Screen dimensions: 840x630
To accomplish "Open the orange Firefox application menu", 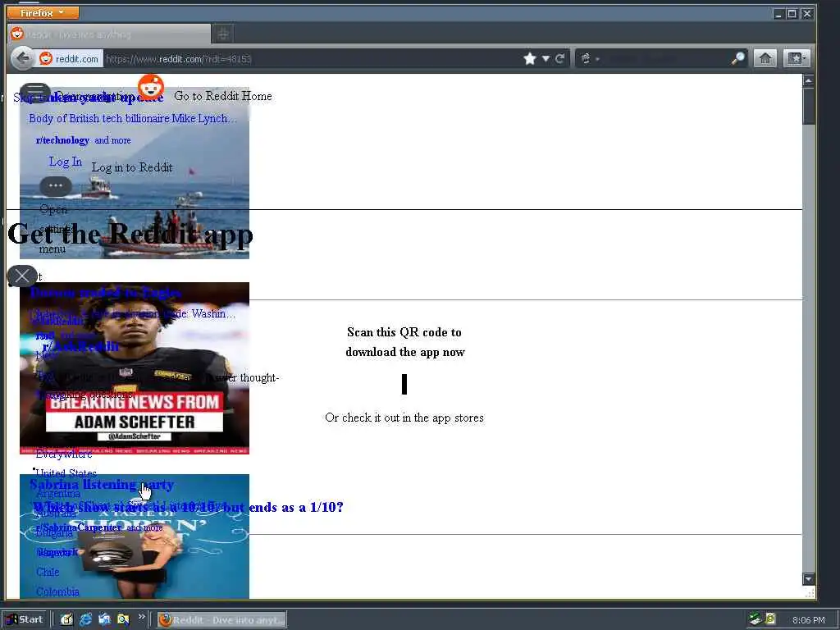I will pyautogui.click(x=43, y=12).
